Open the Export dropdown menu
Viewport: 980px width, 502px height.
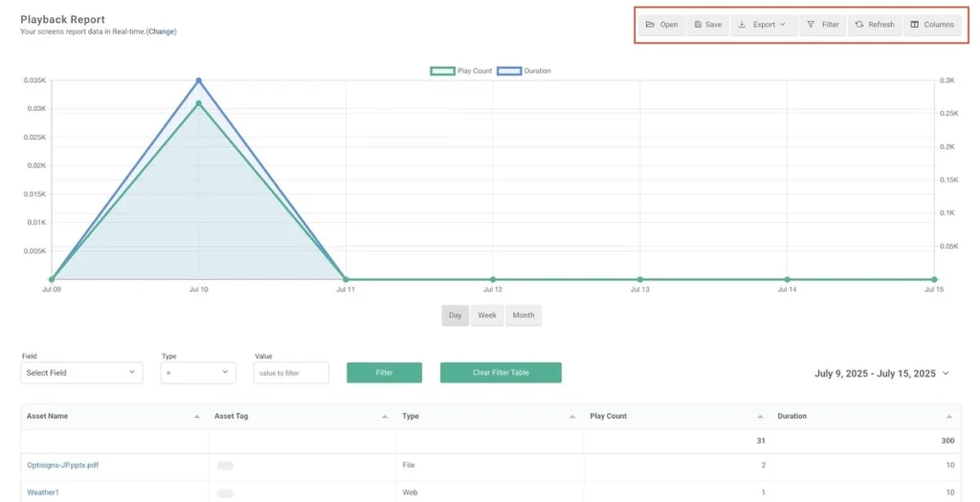[763, 25]
